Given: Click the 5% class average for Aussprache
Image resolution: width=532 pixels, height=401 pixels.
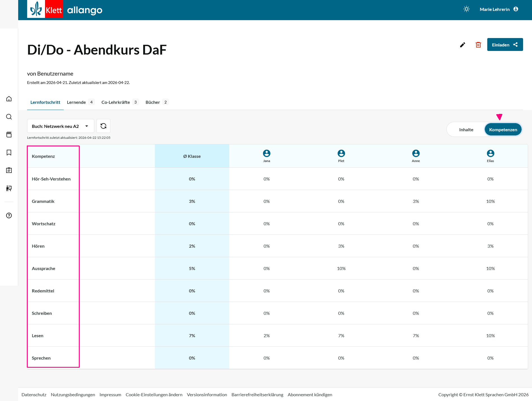Looking at the screenshot, I should pyautogui.click(x=192, y=268).
